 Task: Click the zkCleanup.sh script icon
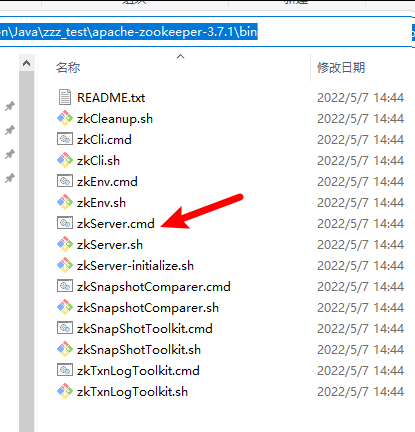(x=65, y=118)
